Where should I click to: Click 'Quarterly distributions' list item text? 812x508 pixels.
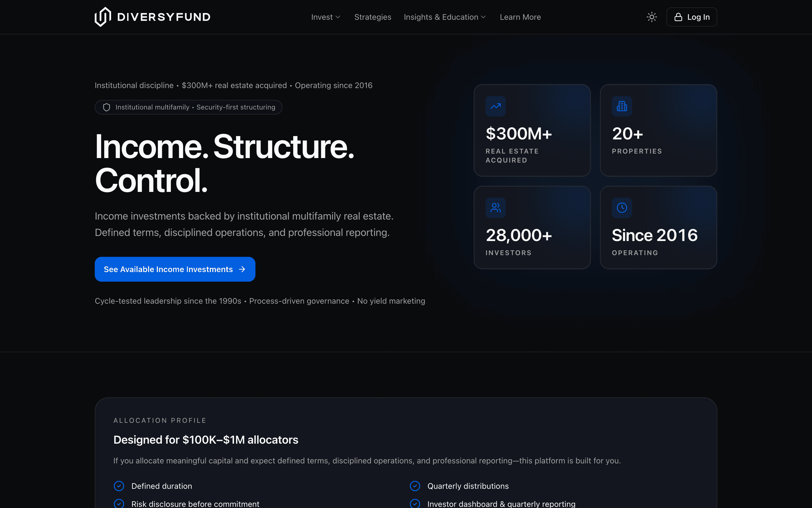[x=468, y=486]
